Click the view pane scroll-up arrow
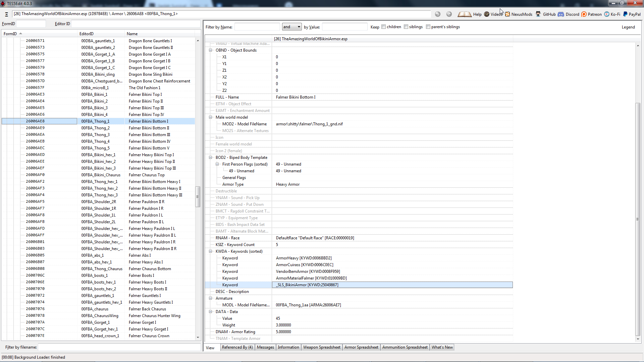This screenshot has width=644, height=362. coord(638,46)
